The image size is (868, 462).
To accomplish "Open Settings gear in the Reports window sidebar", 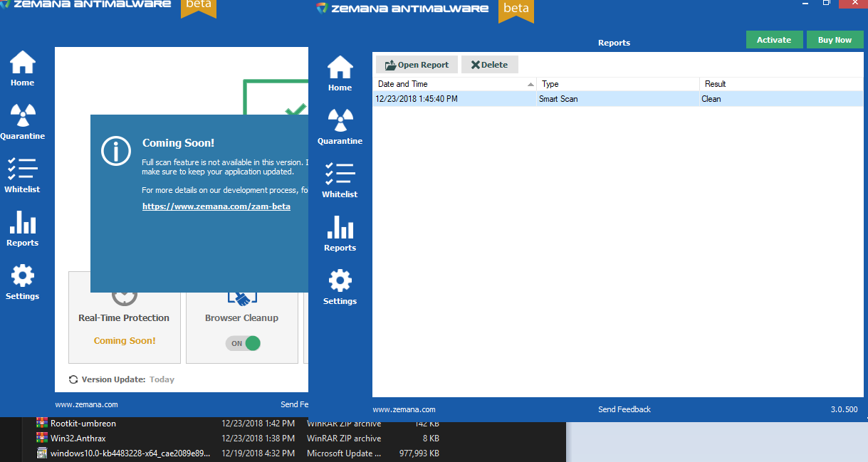I will (340, 287).
